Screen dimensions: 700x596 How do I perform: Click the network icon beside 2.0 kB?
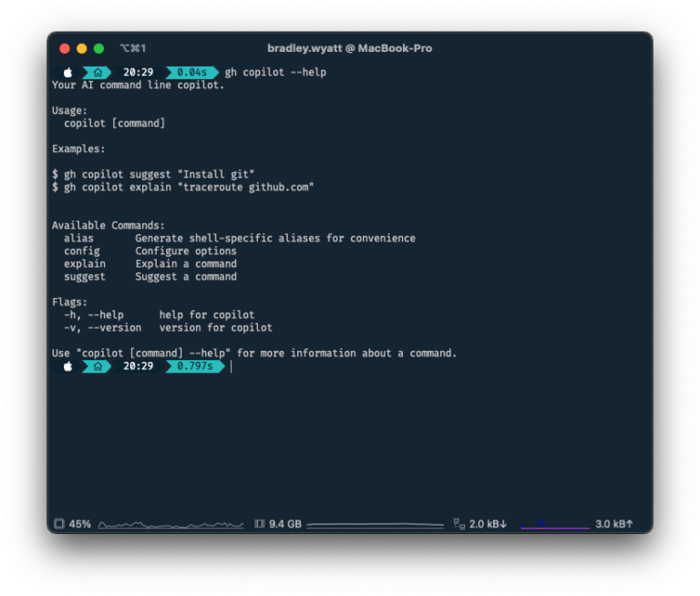459,524
